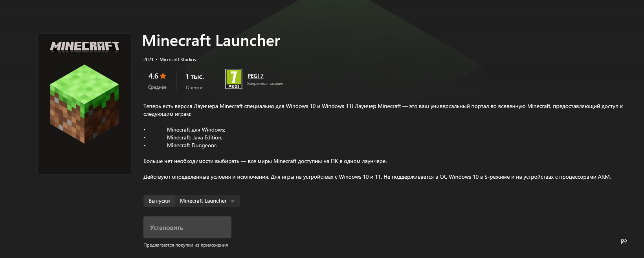Click the paragraph starting Больше нет необходимости
The height and width of the screenshot is (258, 644).
(x=265, y=161)
